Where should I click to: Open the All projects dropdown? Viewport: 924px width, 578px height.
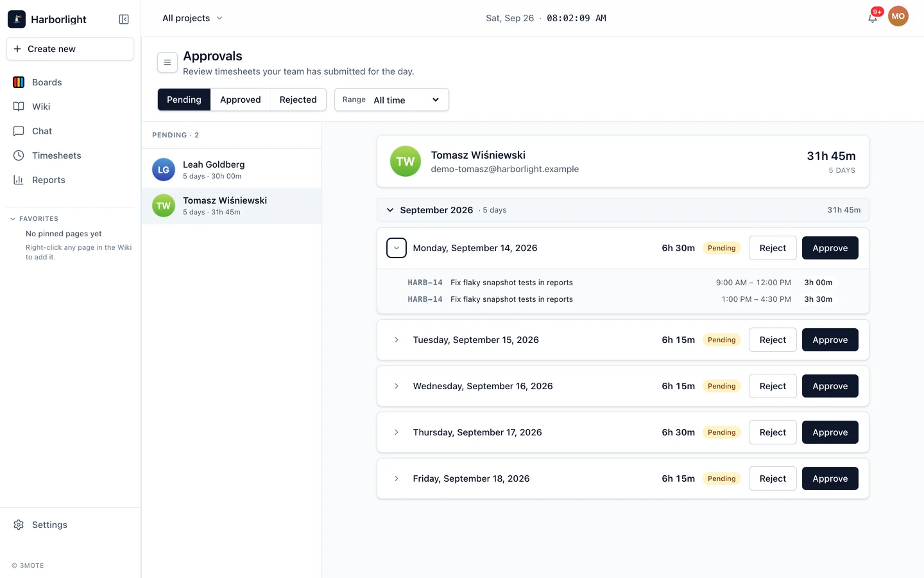click(193, 18)
